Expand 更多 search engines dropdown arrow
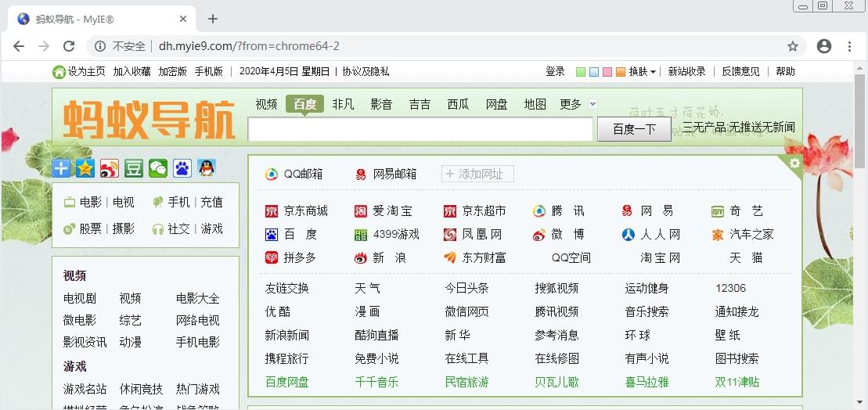The width and height of the screenshot is (868, 410). click(592, 104)
